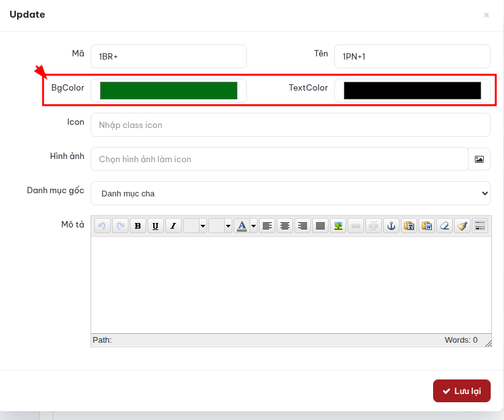Justify text in editor

click(x=320, y=226)
